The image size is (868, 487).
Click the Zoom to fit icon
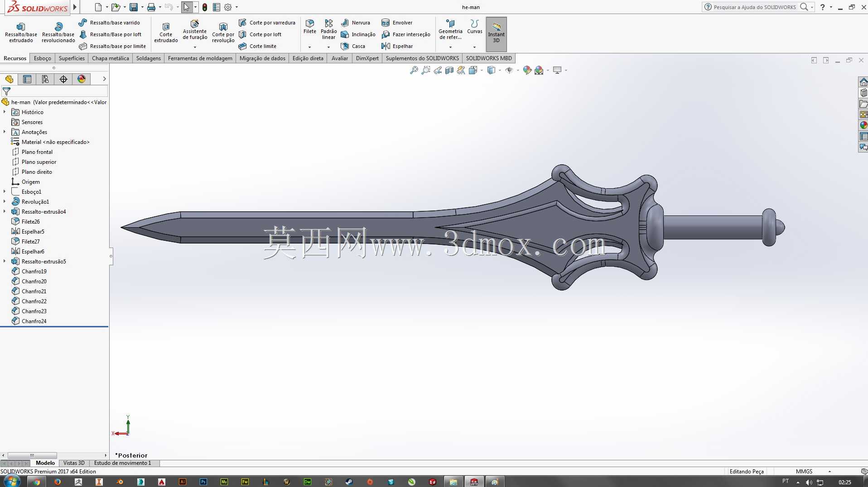[414, 70]
